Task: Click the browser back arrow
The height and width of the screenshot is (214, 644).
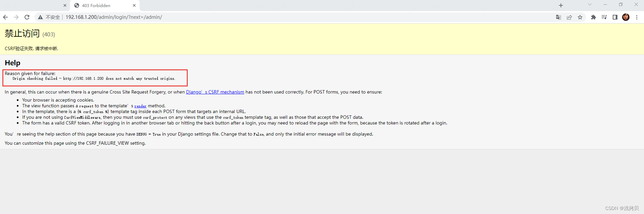Action: click(x=5, y=17)
